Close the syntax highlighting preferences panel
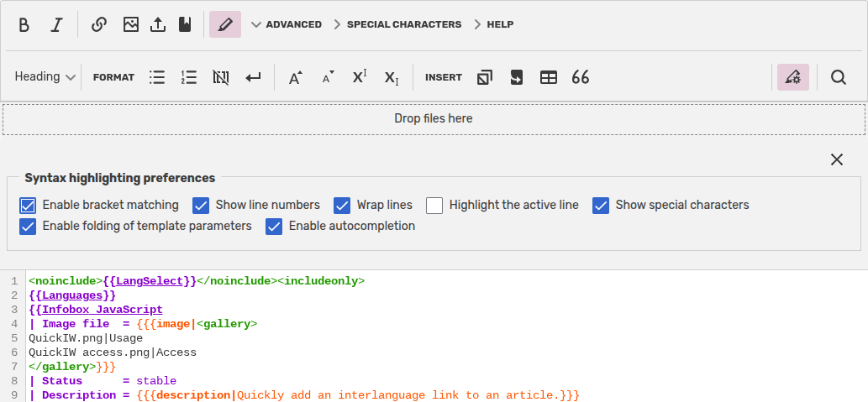This screenshot has height=402, width=868. tap(837, 159)
